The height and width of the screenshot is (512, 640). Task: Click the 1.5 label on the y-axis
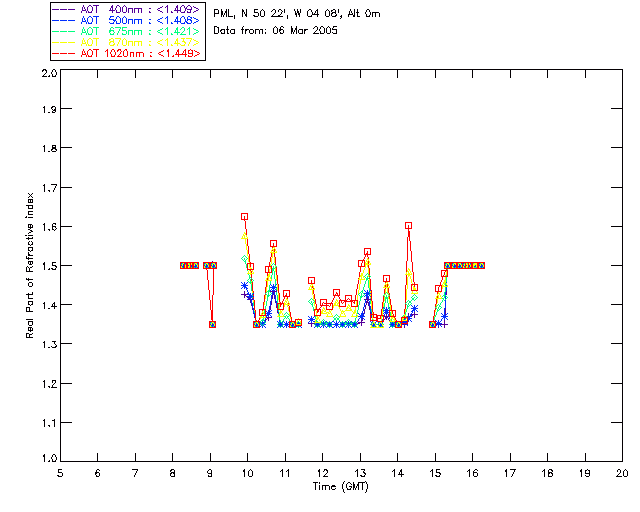click(x=49, y=266)
